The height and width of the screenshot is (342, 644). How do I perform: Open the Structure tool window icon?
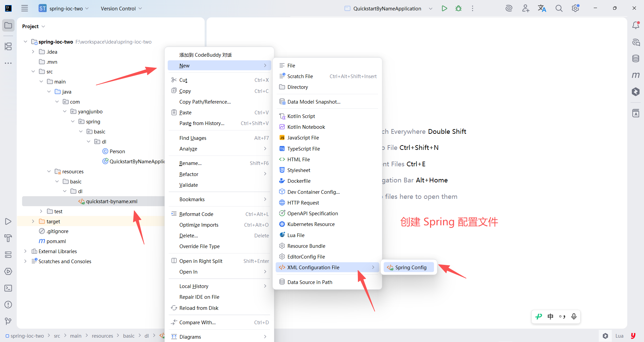8,46
